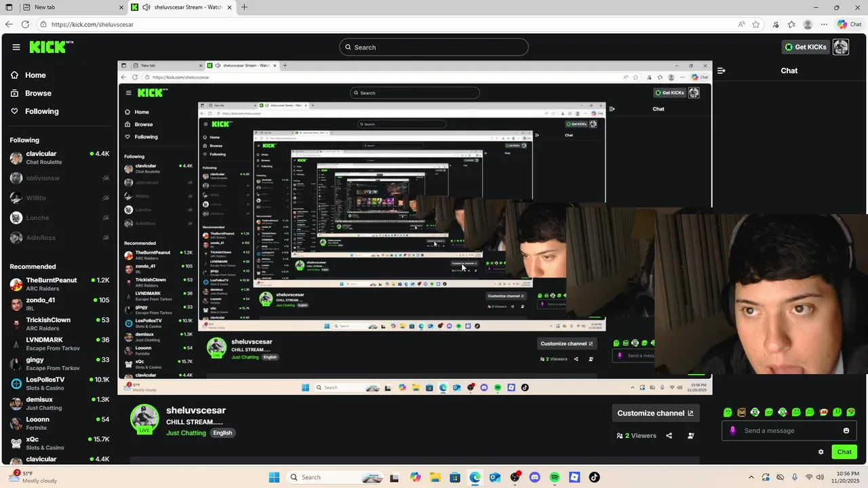Screen dimensions: 868x488
Task: Open clavicular channel in Following list
Action: pyautogui.click(x=60, y=158)
